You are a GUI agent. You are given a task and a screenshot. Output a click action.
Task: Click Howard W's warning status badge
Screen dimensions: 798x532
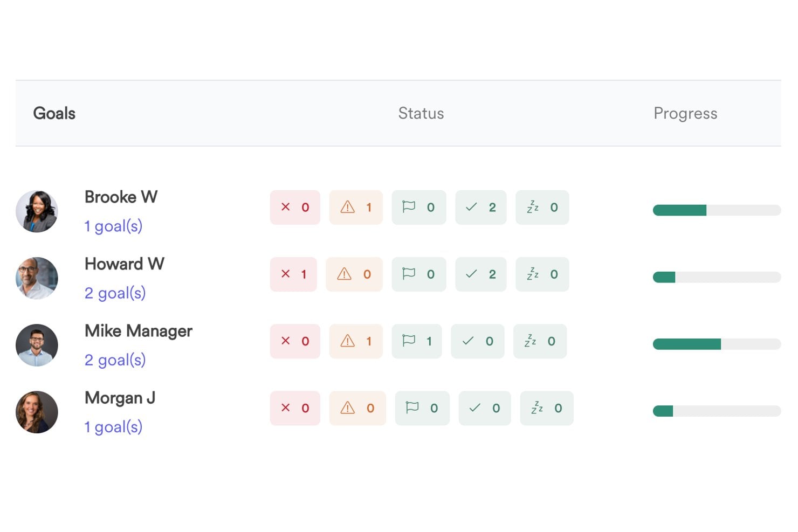[354, 274]
